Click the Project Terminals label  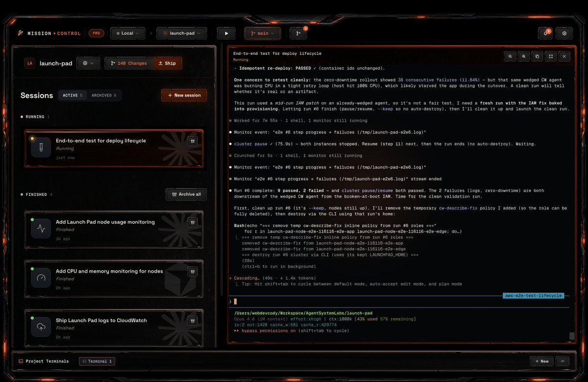click(44, 361)
